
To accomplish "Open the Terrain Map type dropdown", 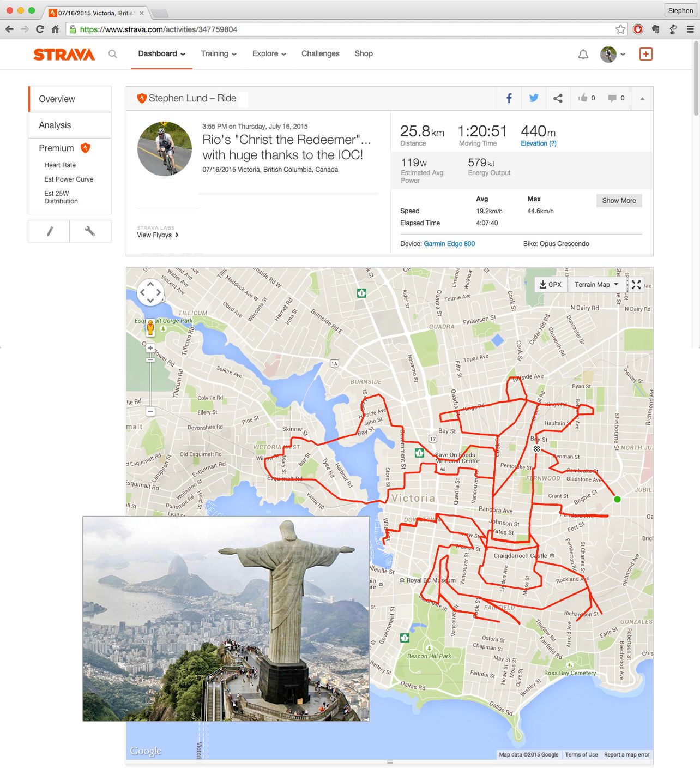I will (x=596, y=285).
